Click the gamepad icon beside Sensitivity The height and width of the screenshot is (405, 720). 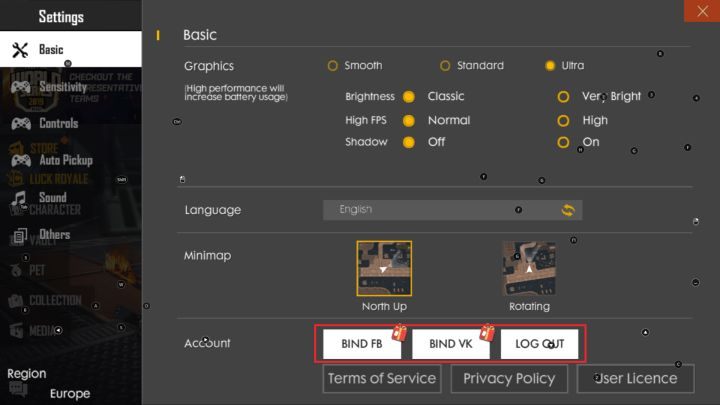click(x=20, y=88)
